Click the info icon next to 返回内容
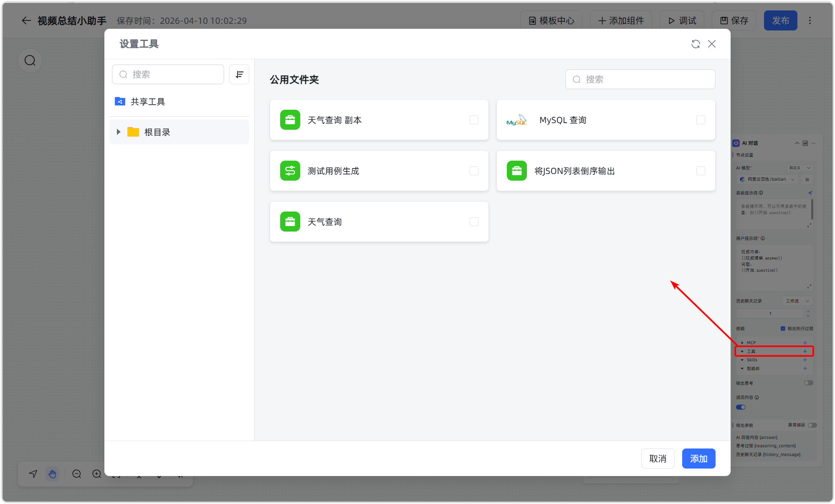 click(x=757, y=397)
